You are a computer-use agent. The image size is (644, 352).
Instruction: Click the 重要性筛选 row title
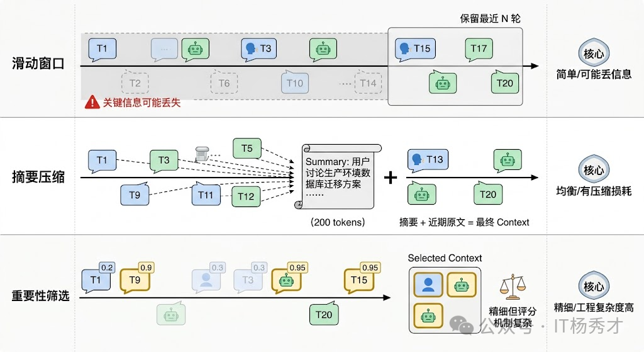(40, 296)
